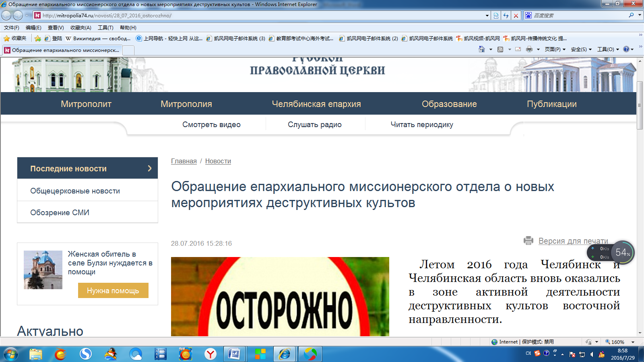The width and height of the screenshot is (644, 362).
Task: Click the Internet Explorer taskbar button
Action: 285,354
